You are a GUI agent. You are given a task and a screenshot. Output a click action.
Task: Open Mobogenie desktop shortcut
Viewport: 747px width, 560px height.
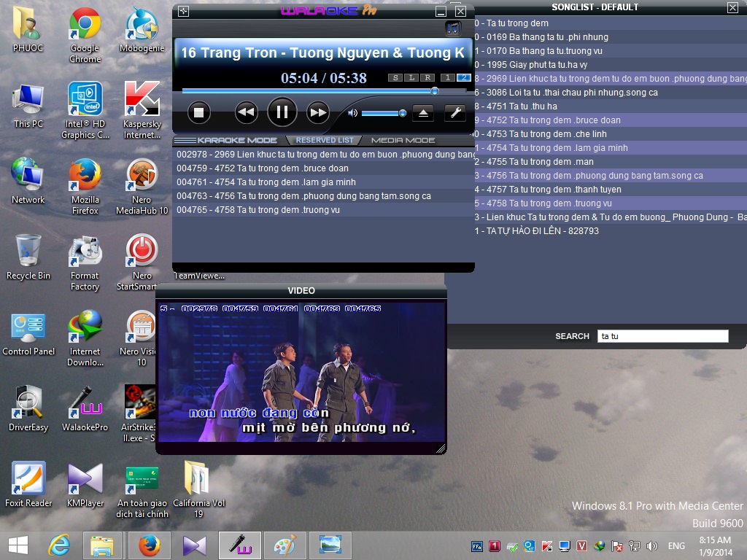[x=142, y=29]
